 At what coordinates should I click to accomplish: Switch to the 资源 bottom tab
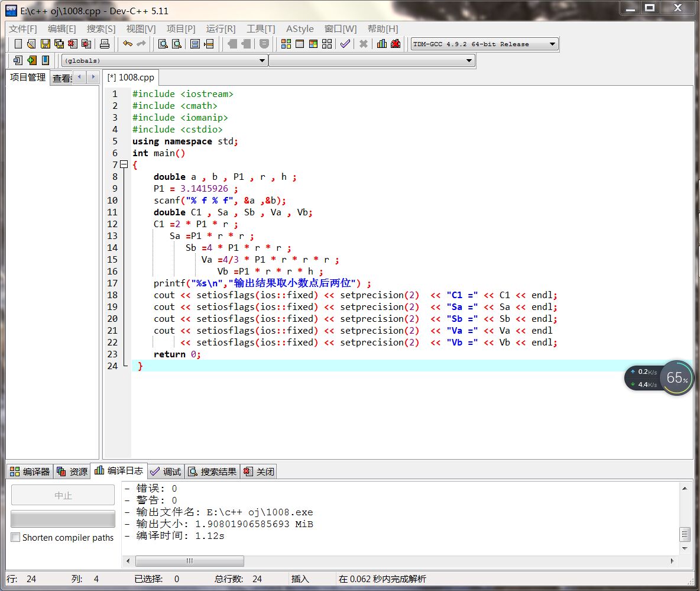72,471
